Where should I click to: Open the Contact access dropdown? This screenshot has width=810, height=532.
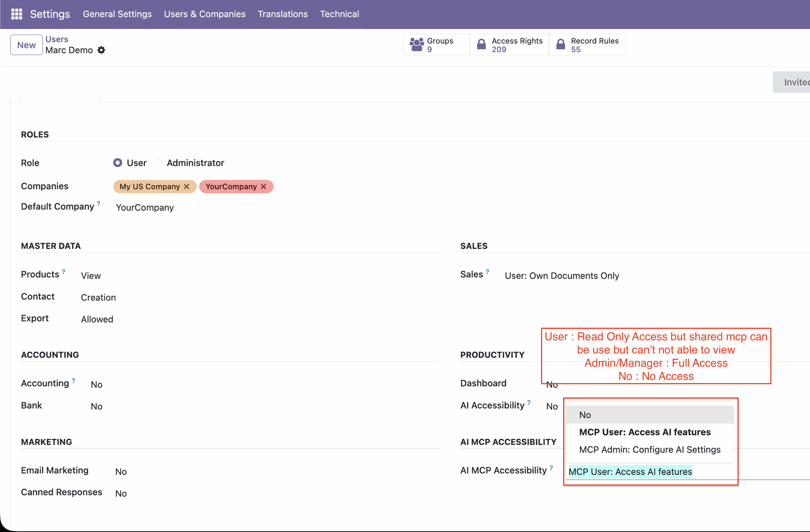(98, 297)
